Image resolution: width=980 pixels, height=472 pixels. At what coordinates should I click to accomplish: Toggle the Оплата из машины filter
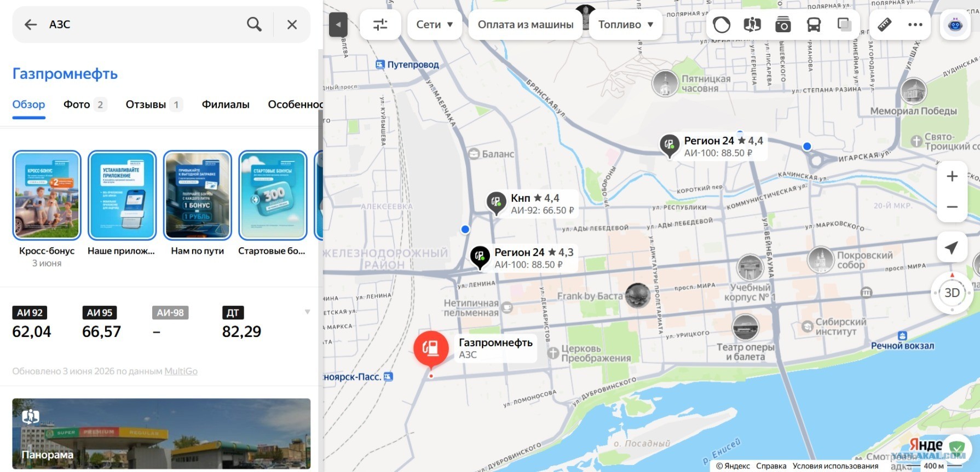(x=526, y=25)
